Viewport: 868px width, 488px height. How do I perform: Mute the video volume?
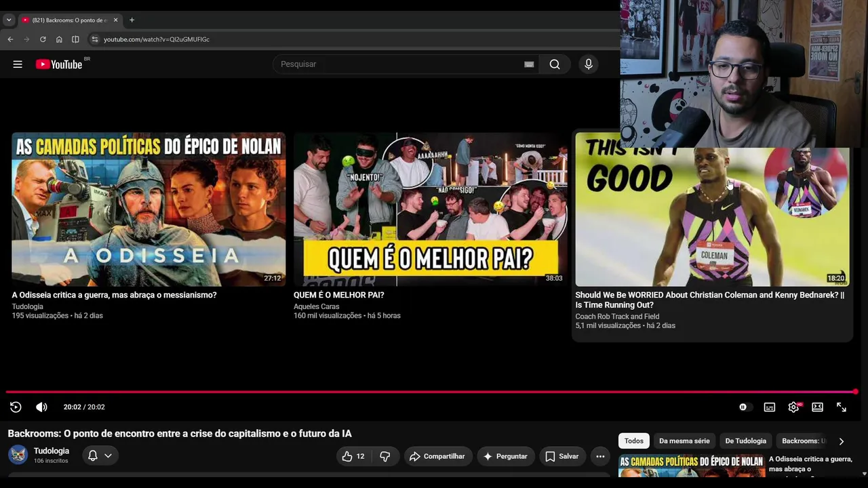41,407
